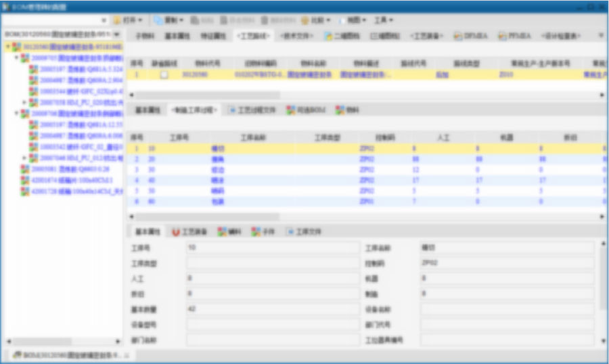Click the 设备名称 input field
Image resolution: width=609 pixels, height=364 pixels.
coord(507,309)
